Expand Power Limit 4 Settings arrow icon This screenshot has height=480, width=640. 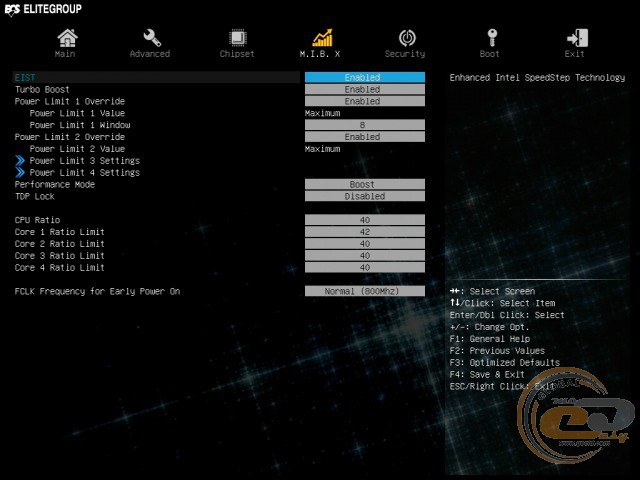click(20, 173)
